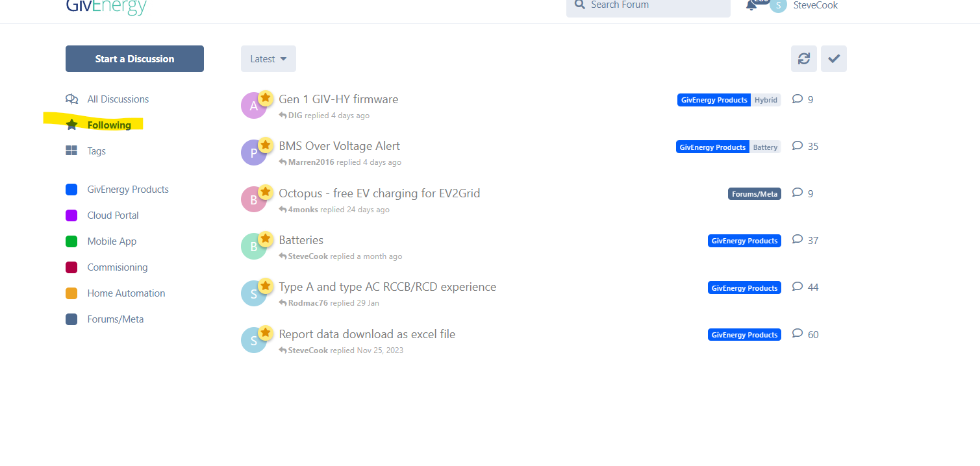Open the notifications bell icon
The height and width of the screenshot is (466, 980).
tap(752, 5)
